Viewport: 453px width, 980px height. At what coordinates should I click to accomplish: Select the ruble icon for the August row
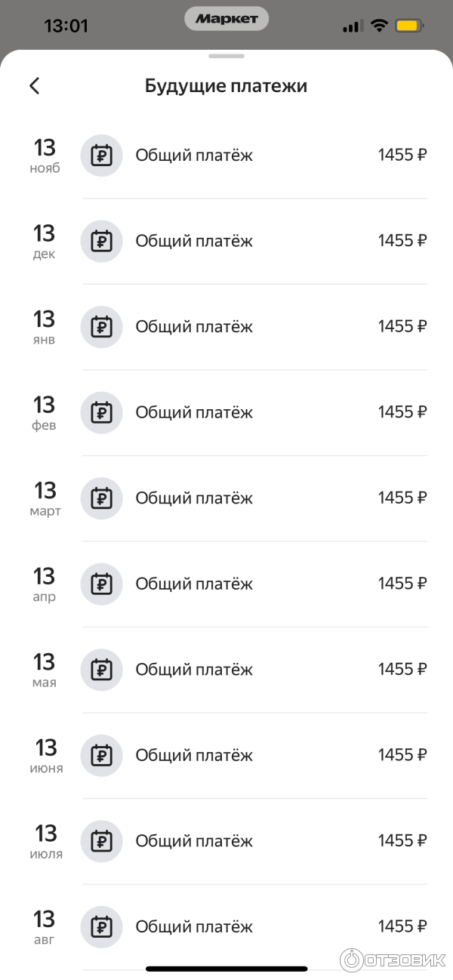(101, 927)
